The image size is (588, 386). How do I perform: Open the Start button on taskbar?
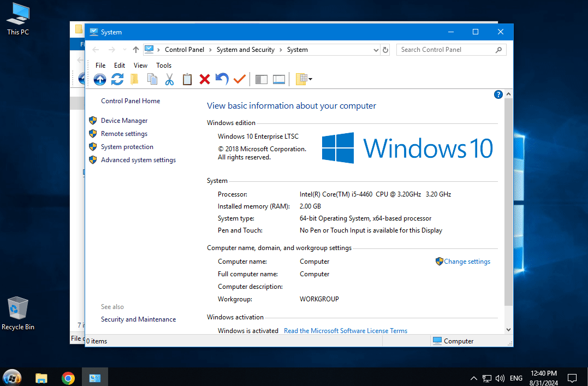12,377
